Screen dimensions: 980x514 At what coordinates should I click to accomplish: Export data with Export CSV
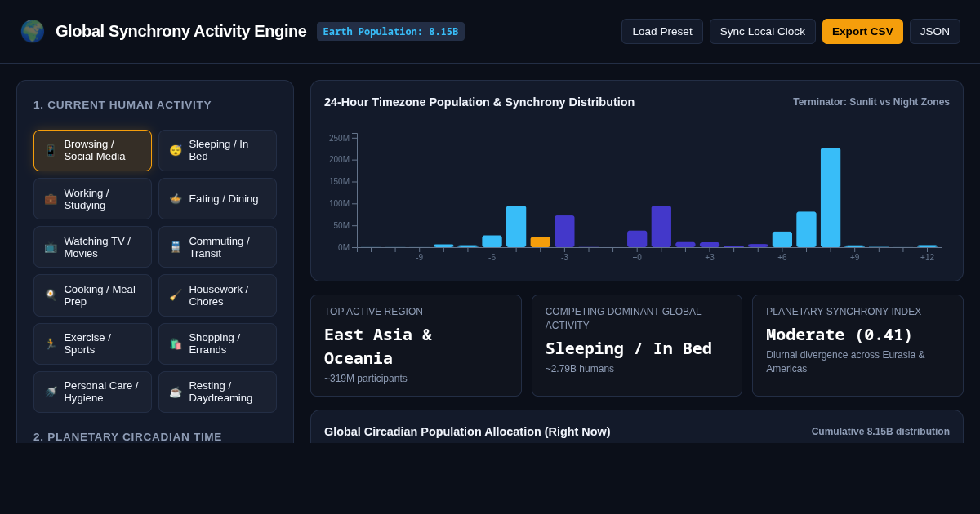coord(862,31)
